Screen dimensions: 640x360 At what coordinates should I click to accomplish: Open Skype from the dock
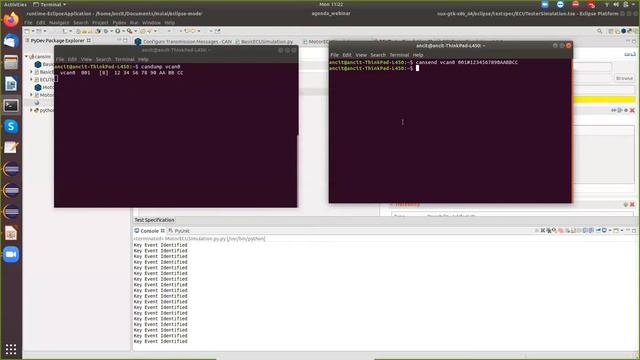coord(11,127)
